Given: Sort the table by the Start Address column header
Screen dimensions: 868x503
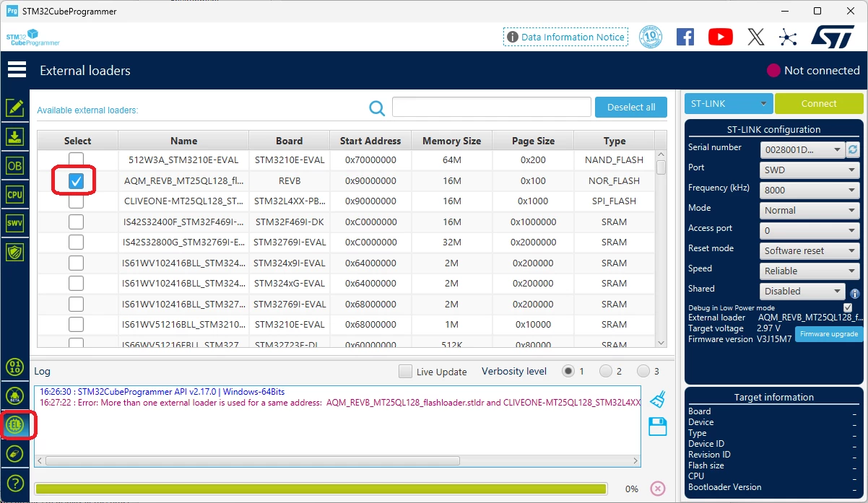Looking at the screenshot, I should click(x=370, y=141).
